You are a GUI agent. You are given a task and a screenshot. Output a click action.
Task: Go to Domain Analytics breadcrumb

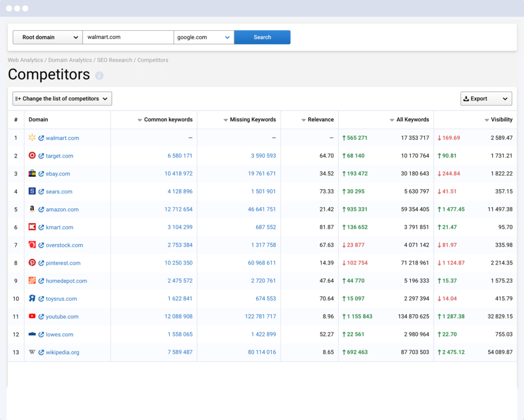click(x=70, y=60)
